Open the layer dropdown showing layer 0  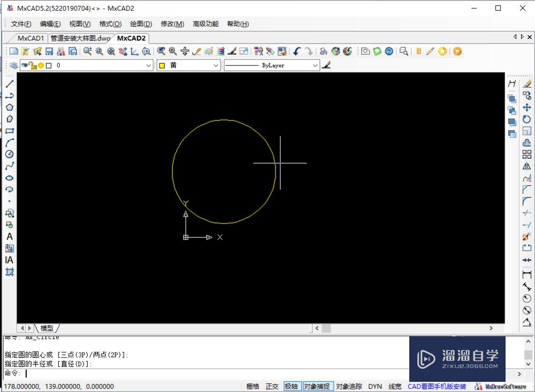(x=149, y=65)
